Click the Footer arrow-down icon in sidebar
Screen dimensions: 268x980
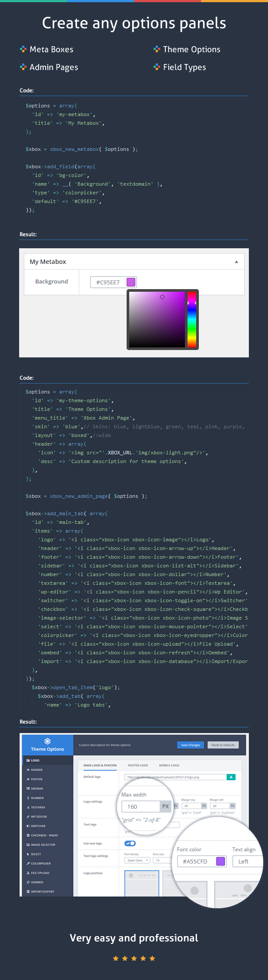coord(28,779)
